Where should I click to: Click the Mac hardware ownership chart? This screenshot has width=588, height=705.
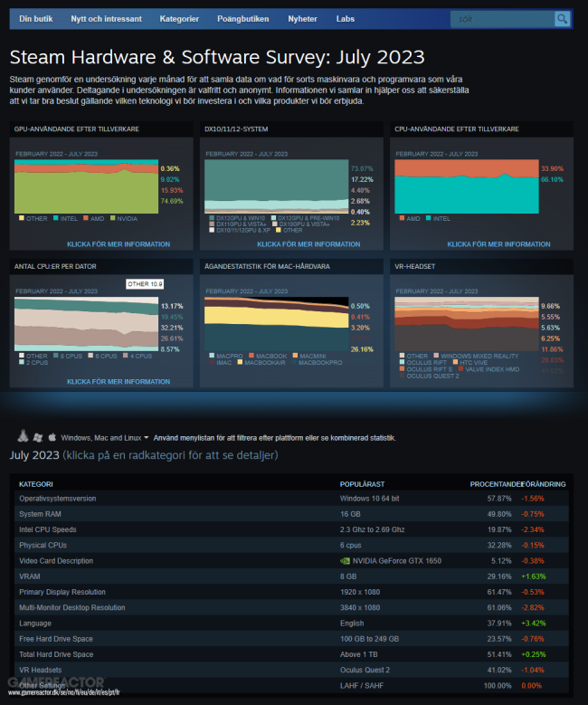click(x=277, y=324)
